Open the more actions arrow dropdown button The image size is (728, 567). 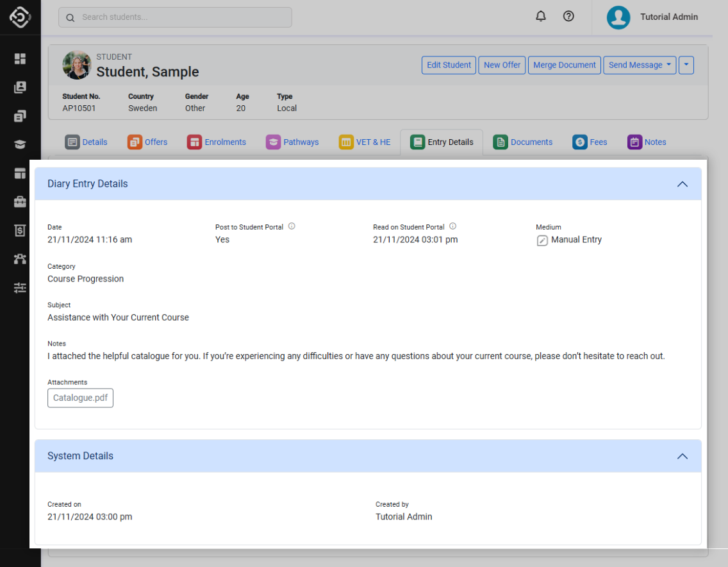[x=686, y=65]
